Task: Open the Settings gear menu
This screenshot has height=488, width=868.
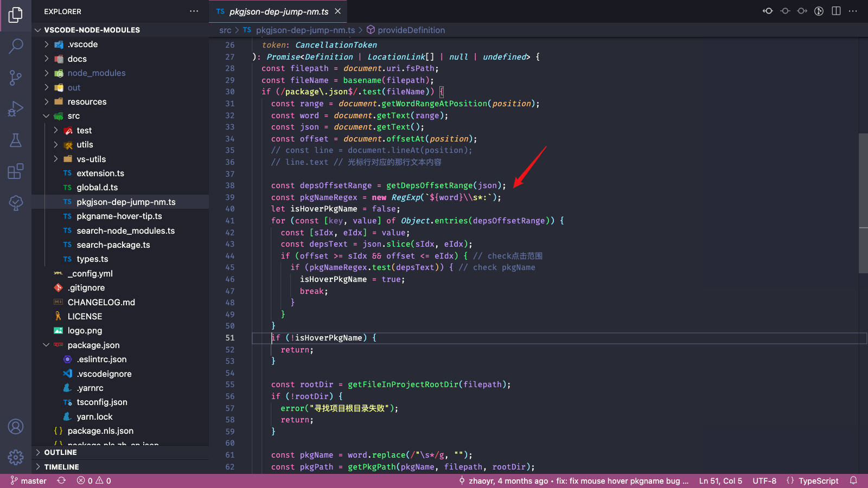Action: [x=16, y=458]
